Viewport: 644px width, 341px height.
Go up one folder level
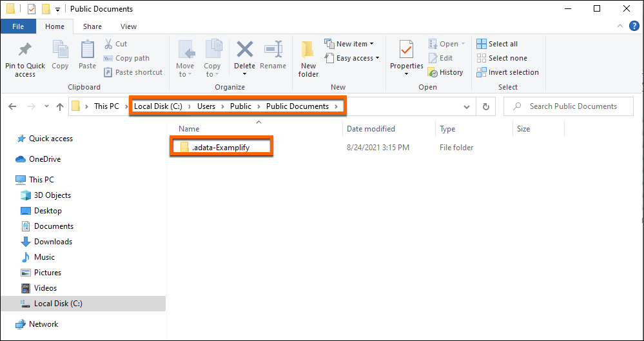point(60,106)
